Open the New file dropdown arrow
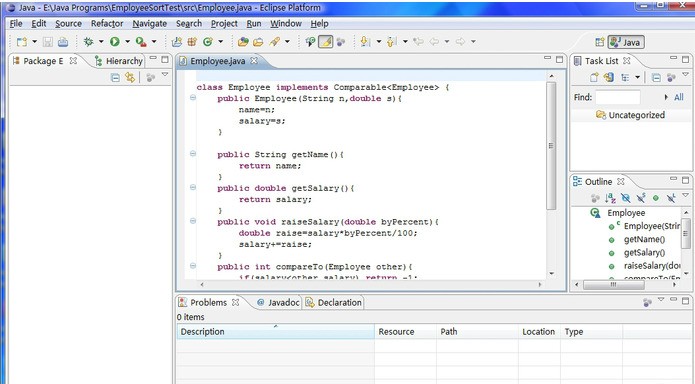Image resolution: width=695 pixels, height=384 pixels. 35,42
